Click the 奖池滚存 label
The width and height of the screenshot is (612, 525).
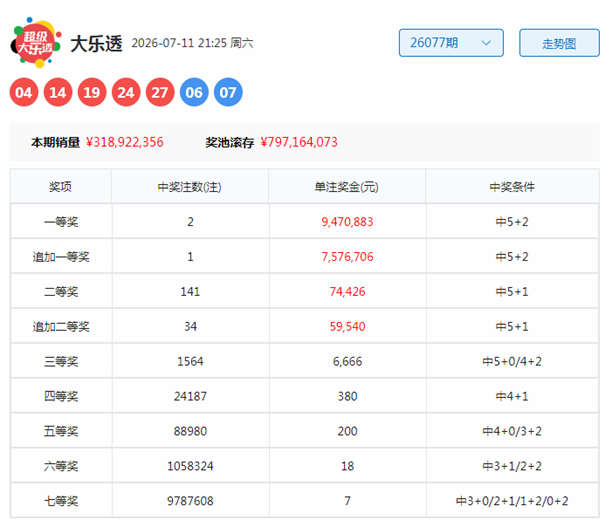(x=230, y=142)
